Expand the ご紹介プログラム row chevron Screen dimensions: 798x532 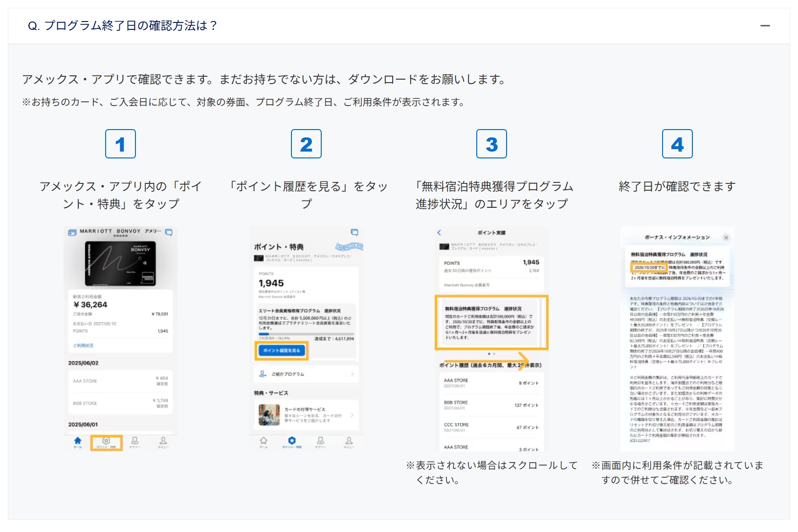pos(352,374)
